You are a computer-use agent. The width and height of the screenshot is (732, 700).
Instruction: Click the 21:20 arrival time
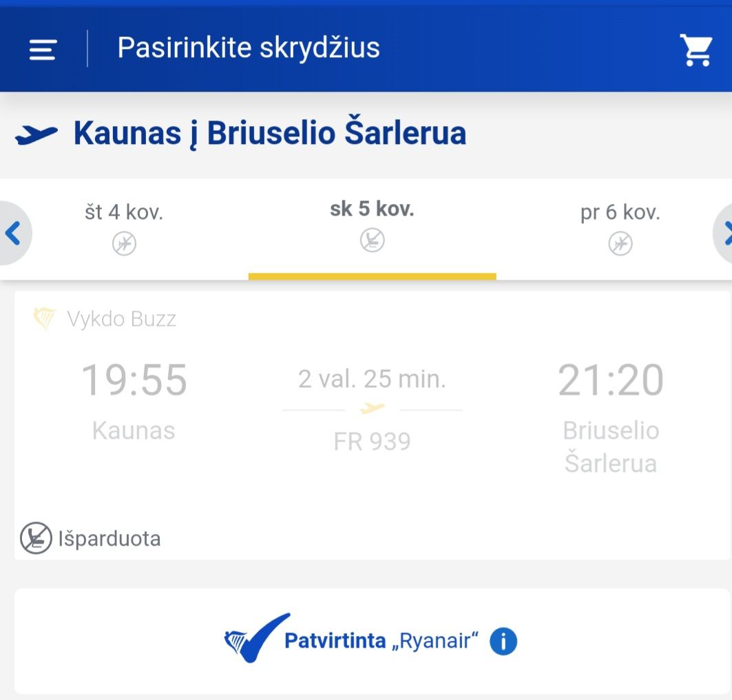pos(610,380)
